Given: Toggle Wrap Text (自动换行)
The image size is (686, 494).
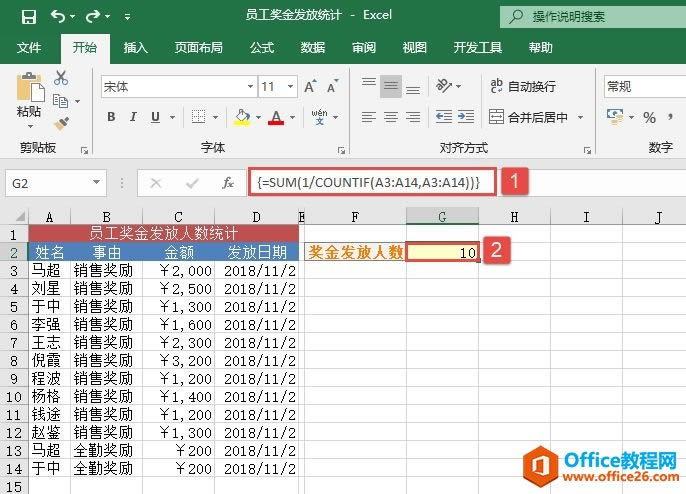Looking at the screenshot, I should (x=522, y=87).
